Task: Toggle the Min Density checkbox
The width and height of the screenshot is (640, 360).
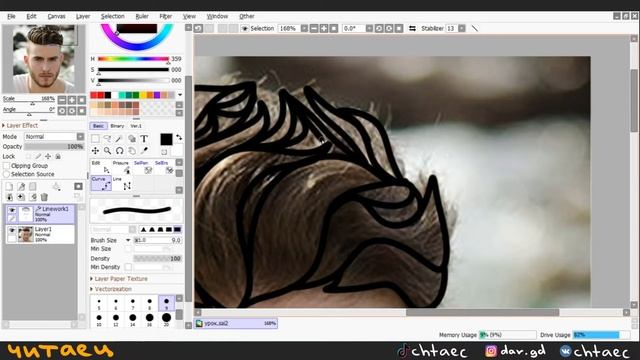Action: [x=128, y=267]
